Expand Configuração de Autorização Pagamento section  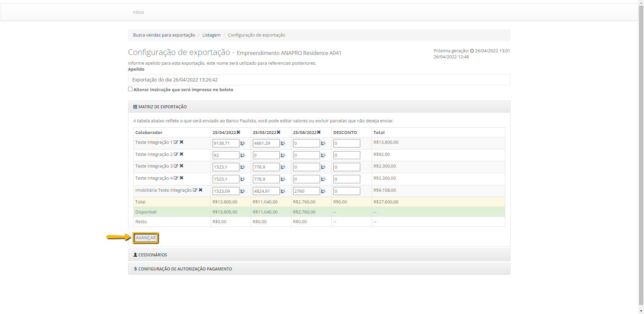(x=185, y=269)
